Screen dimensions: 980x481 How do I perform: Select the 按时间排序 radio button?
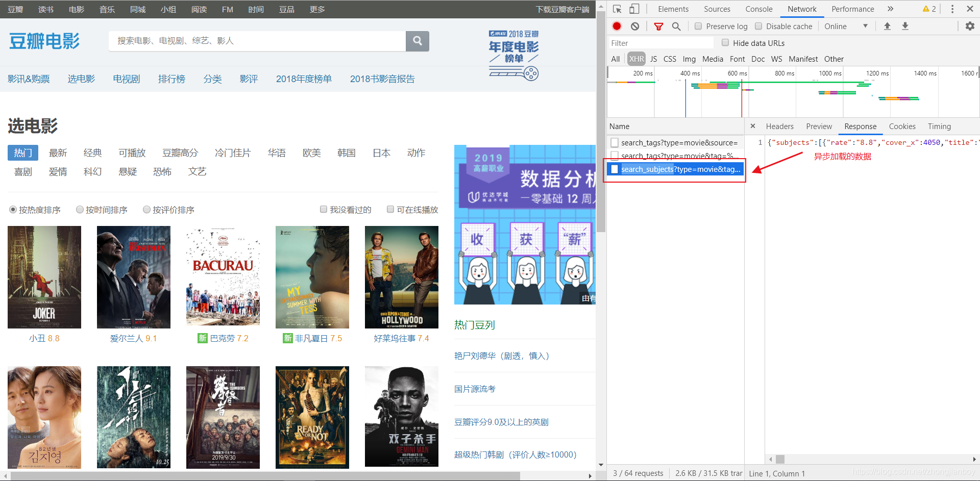80,210
